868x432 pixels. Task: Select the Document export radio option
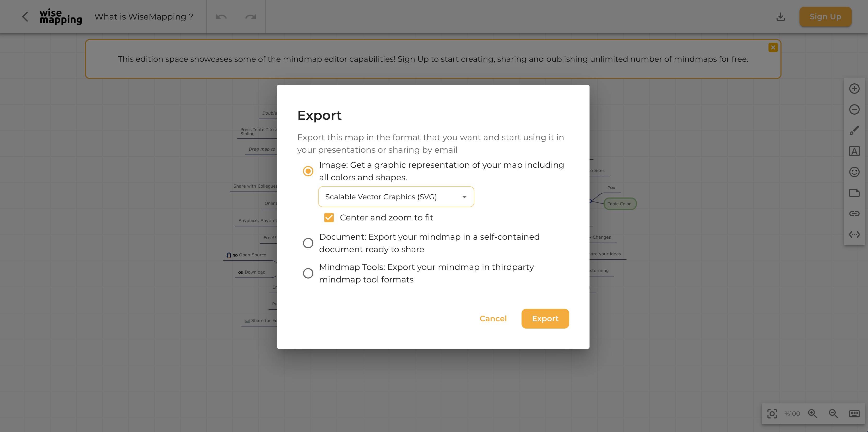coord(308,243)
